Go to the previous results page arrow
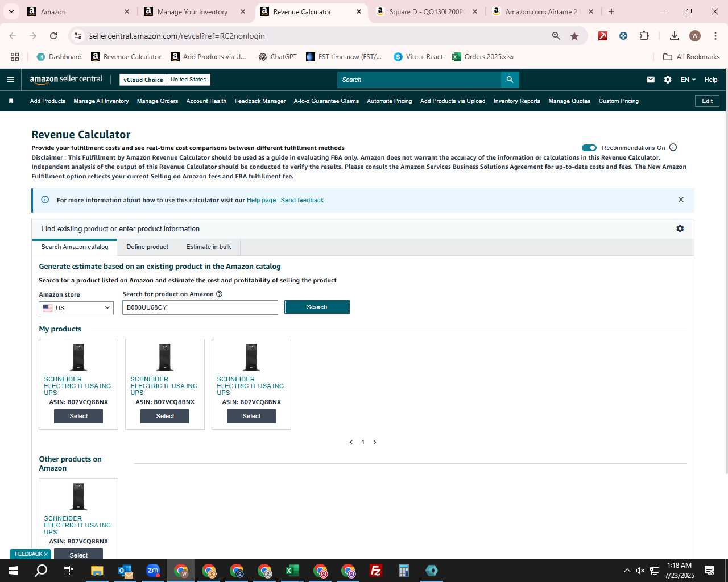 [x=351, y=442]
